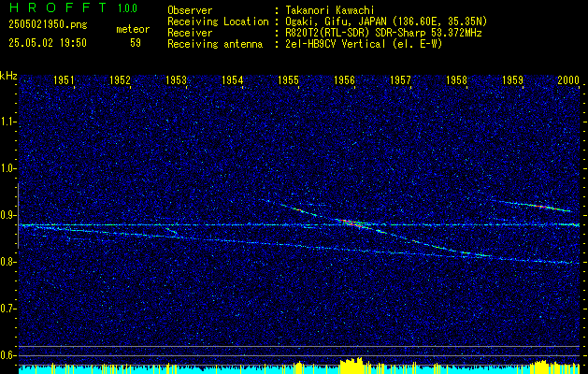Click the 0.9 kHz frequency label
This screenshot has height=374, width=588.
click(x=7, y=215)
